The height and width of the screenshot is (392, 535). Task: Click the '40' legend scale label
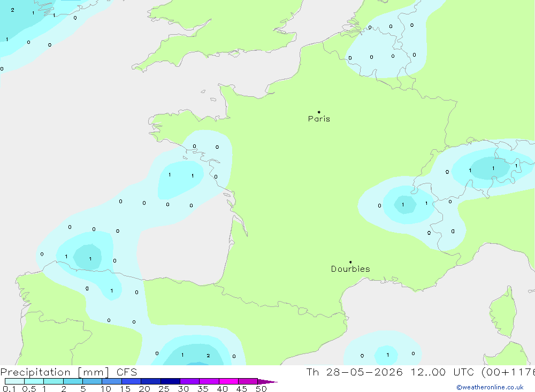pyautogui.click(x=222, y=389)
